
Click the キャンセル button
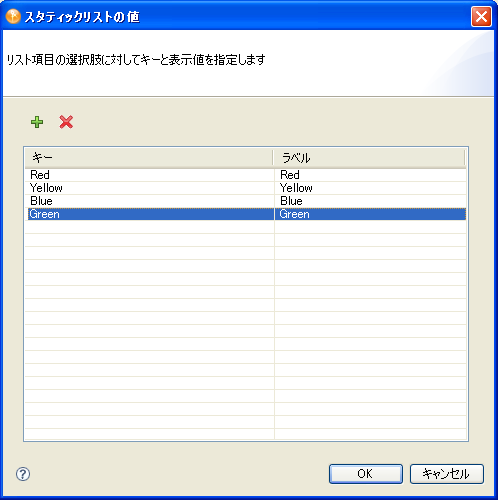pyautogui.click(x=447, y=474)
